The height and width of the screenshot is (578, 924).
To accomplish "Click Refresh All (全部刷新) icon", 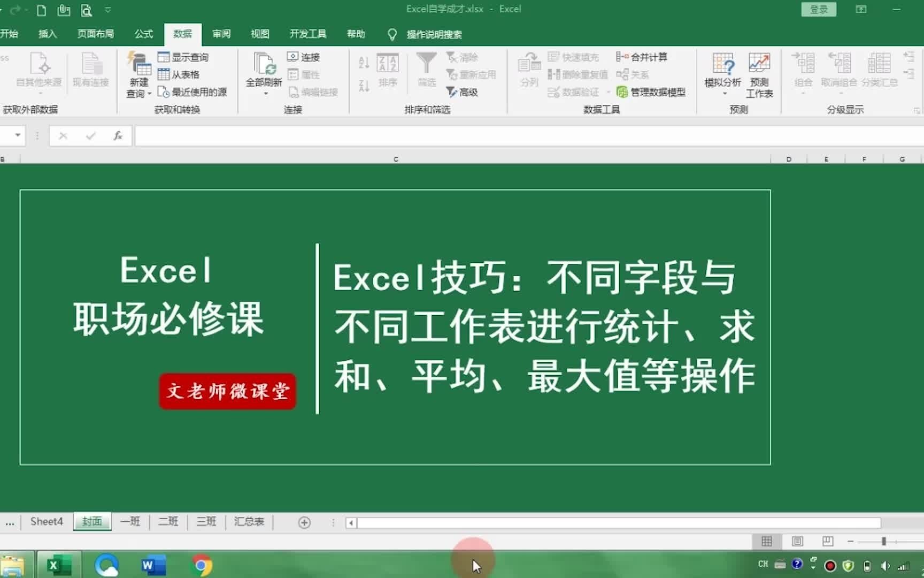I will 264,64.
